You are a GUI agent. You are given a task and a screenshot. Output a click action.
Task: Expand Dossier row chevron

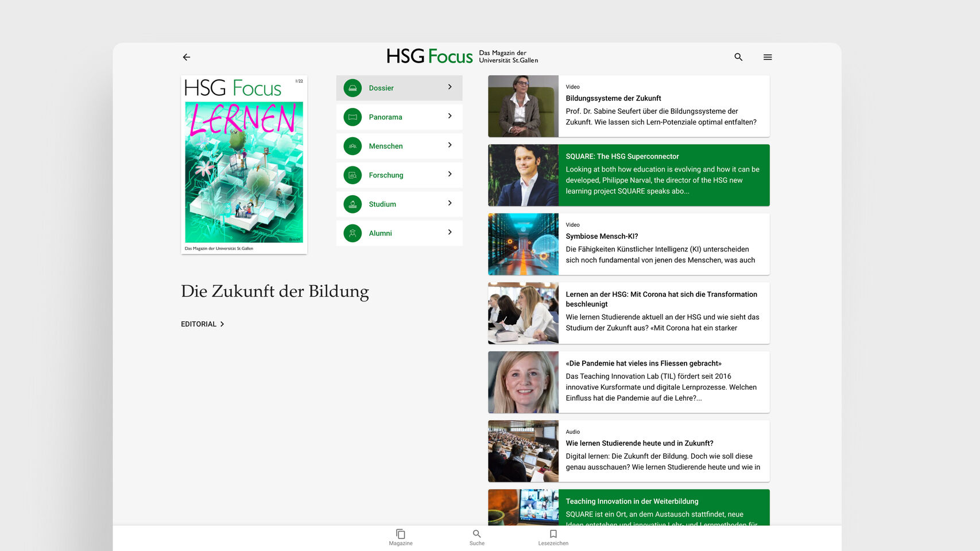[450, 87]
